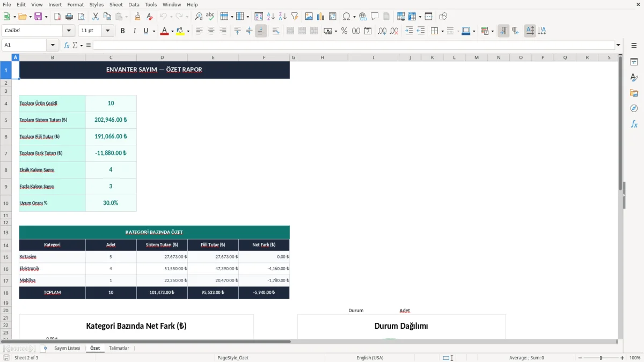This screenshot has width=644, height=362.
Task: Switch to Talimatlar sheet tab
Action: tap(119, 348)
